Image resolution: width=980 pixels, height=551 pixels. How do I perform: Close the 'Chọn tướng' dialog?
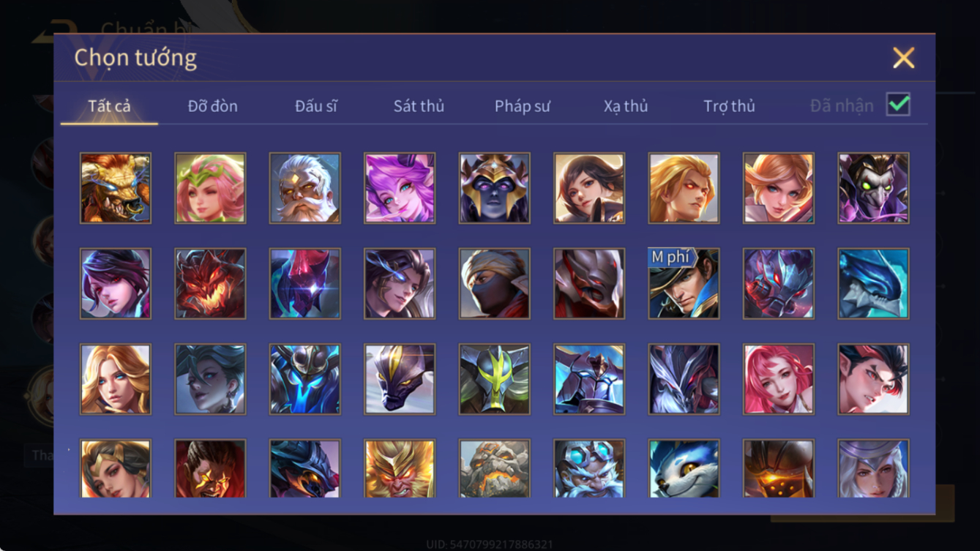(x=903, y=58)
